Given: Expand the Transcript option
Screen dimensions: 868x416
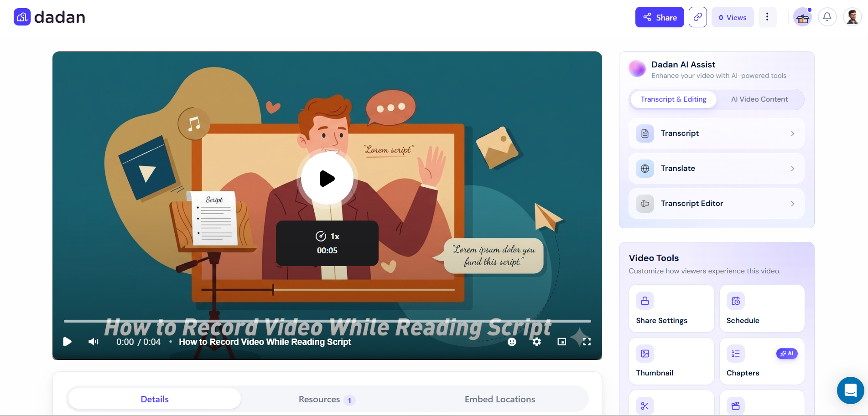Looking at the screenshot, I should 716,133.
